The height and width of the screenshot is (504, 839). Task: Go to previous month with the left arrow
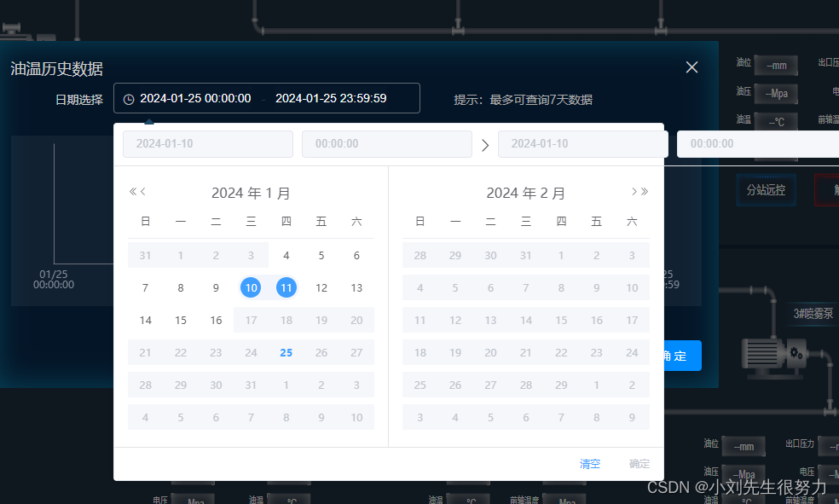(142, 191)
